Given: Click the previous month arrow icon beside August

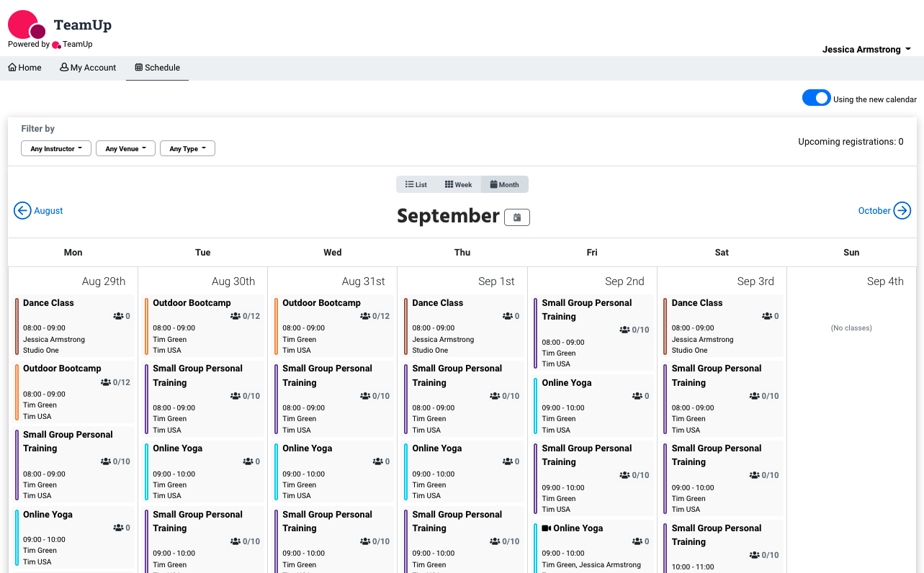Looking at the screenshot, I should pyautogui.click(x=22, y=210).
